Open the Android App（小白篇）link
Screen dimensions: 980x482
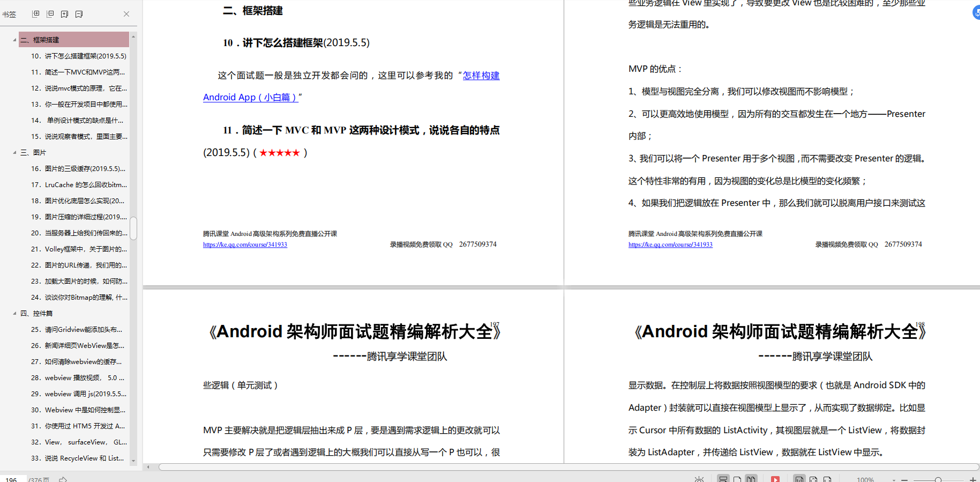[251, 97]
